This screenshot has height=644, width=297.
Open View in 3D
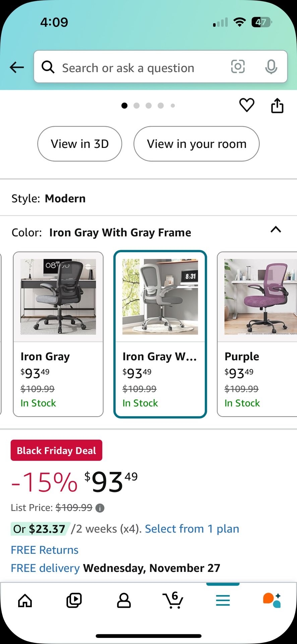[79, 144]
